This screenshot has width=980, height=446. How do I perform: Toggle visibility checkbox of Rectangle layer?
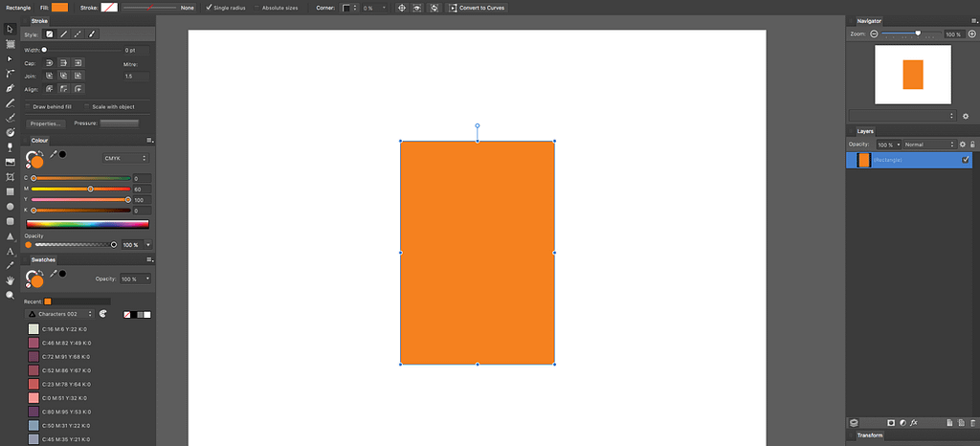point(966,160)
